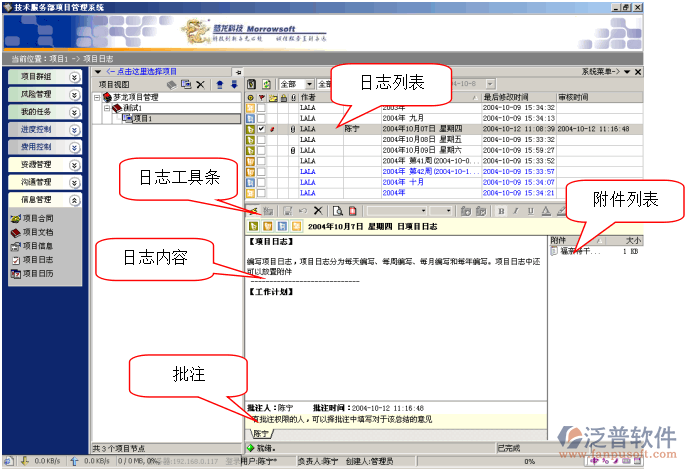Select 项目1 in the project tree
Viewport: 687px width, 470px height.
coord(142,118)
